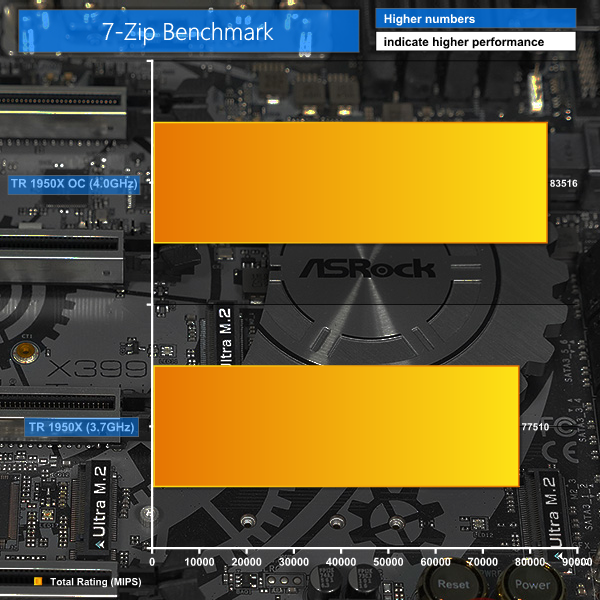Viewport: 600px width, 600px height.
Task: Click the 10000 axis tick label
Action: pyautogui.click(x=199, y=562)
